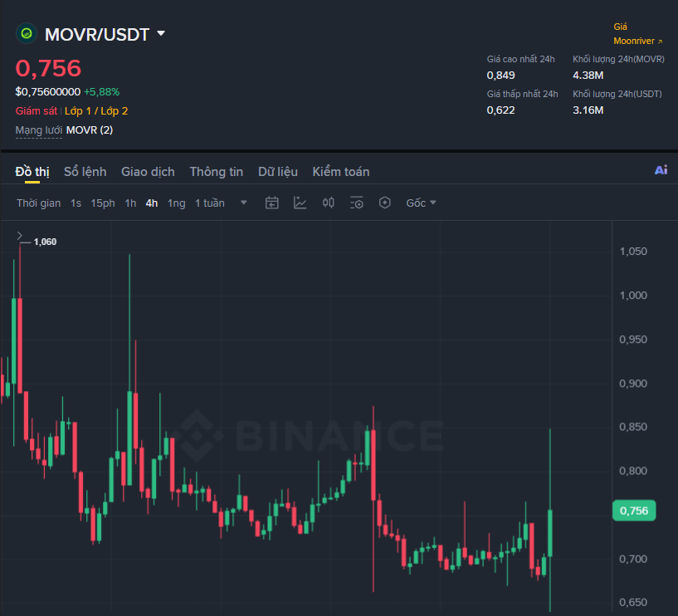Select the 1s time interval
This screenshot has width=678, height=616.
pos(76,203)
